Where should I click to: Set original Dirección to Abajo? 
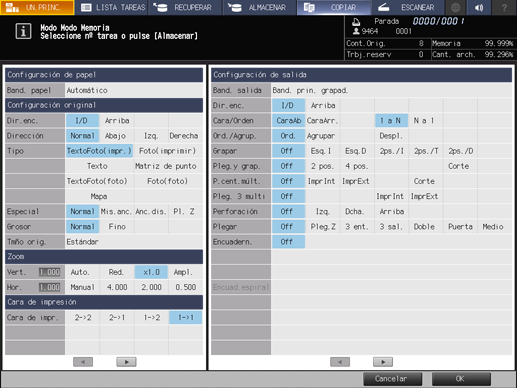[116, 136]
